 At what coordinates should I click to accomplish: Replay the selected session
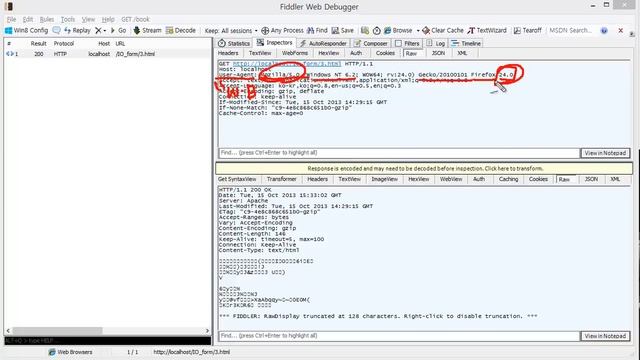click(x=77, y=31)
